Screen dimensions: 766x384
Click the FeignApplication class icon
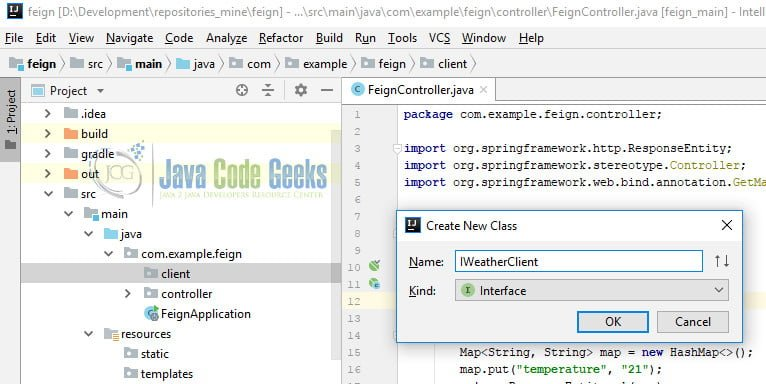(x=151, y=314)
